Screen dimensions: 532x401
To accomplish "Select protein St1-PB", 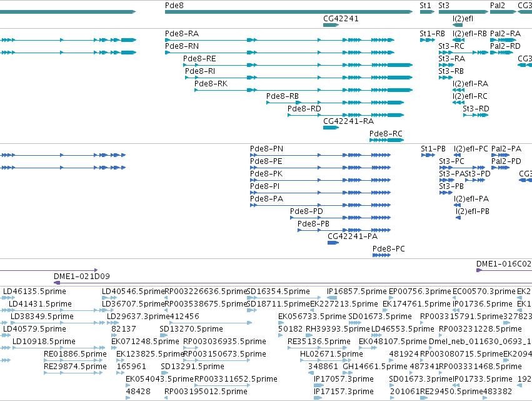I will click(x=428, y=155).
